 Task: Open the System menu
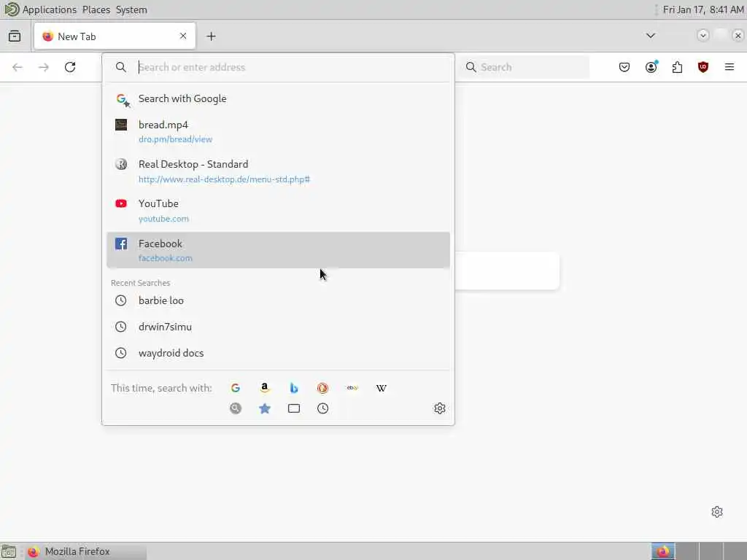tap(131, 9)
